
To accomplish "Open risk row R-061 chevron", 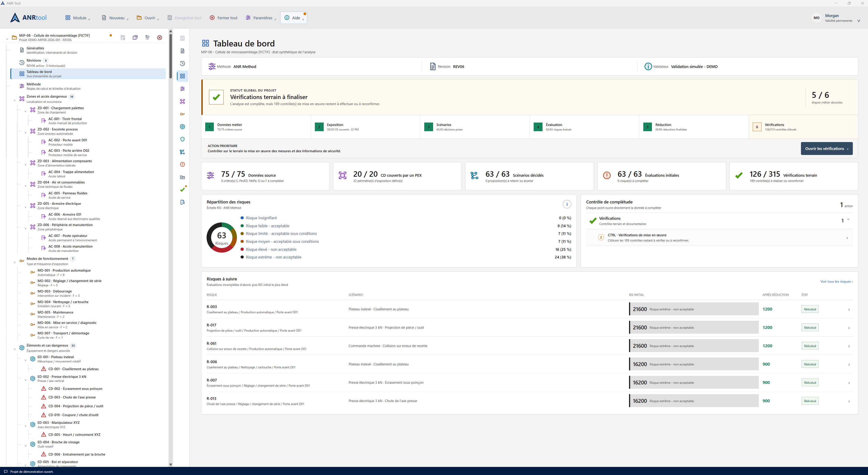I will click(x=849, y=346).
